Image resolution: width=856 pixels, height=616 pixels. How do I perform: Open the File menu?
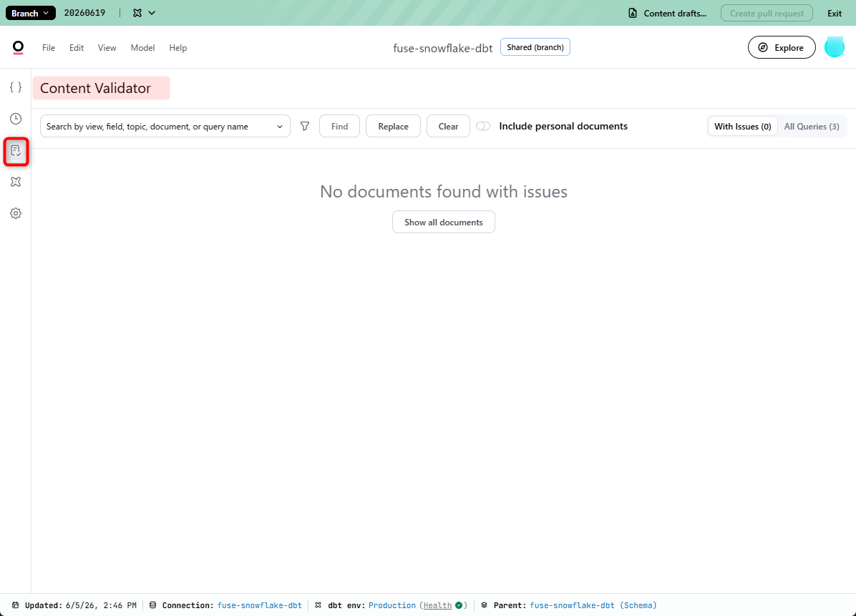(x=49, y=48)
